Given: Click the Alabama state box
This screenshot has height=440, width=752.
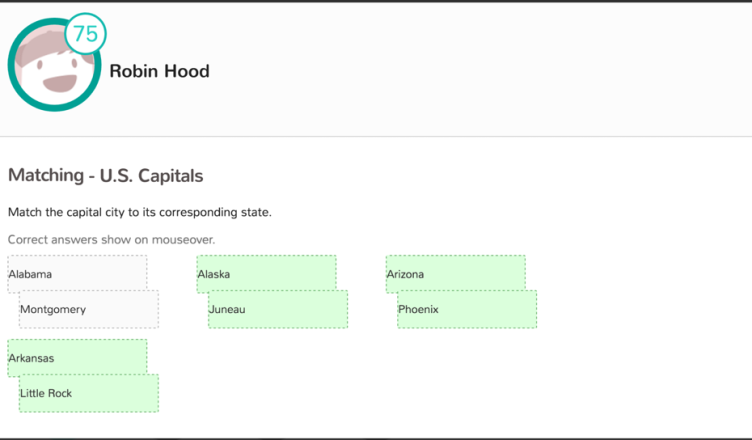Looking at the screenshot, I should pos(77,274).
